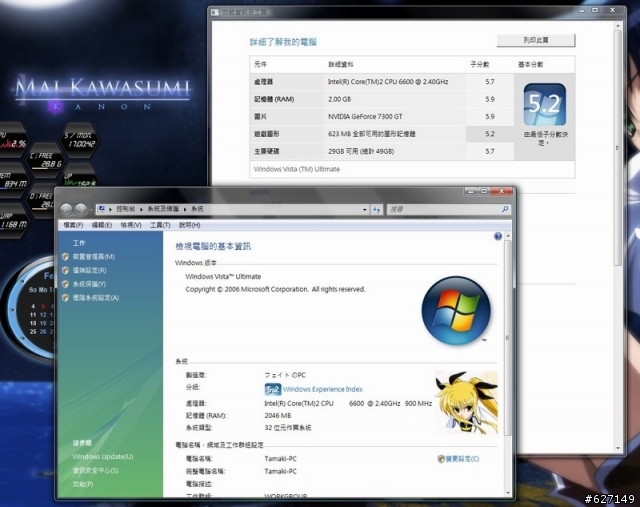The height and width of the screenshot is (507, 640).
Task: Click highlighted 5.2 subscore in 遊戲圖形 row
Action: click(490, 134)
